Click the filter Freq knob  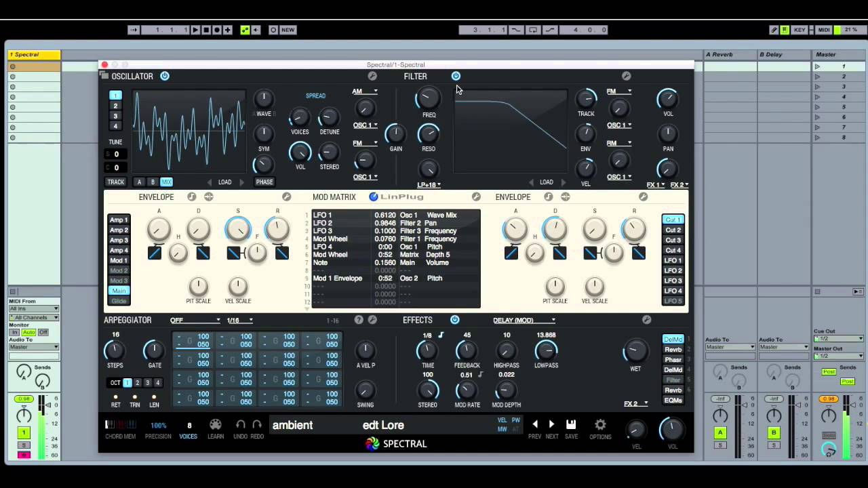click(x=427, y=98)
